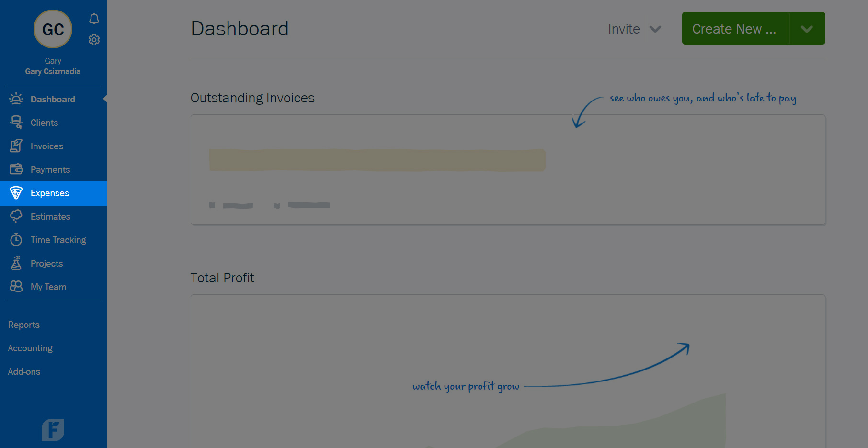Click the Payments wallet icon
Screen dimensions: 868x448
[16, 169]
